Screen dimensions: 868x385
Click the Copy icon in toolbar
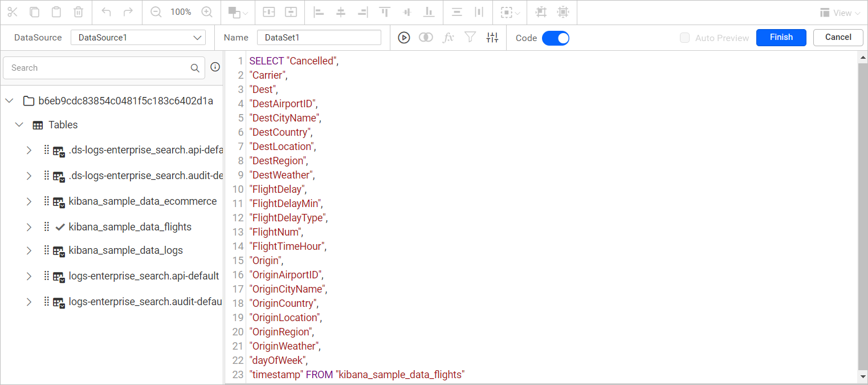pyautogui.click(x=35, y=12)
